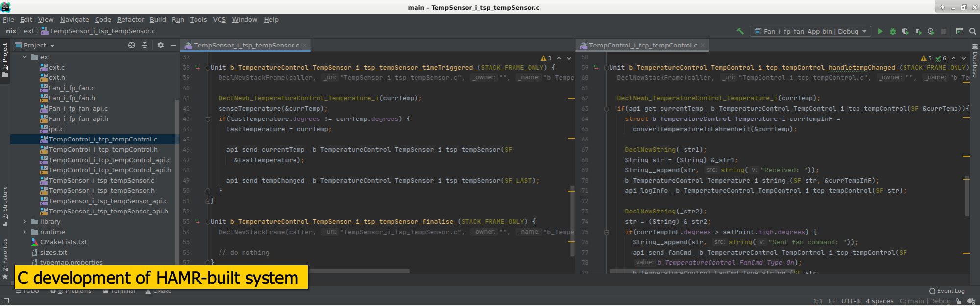Click the green hammer Build icon
Viewport: 980px width, 306px height.
pos(740,31)
